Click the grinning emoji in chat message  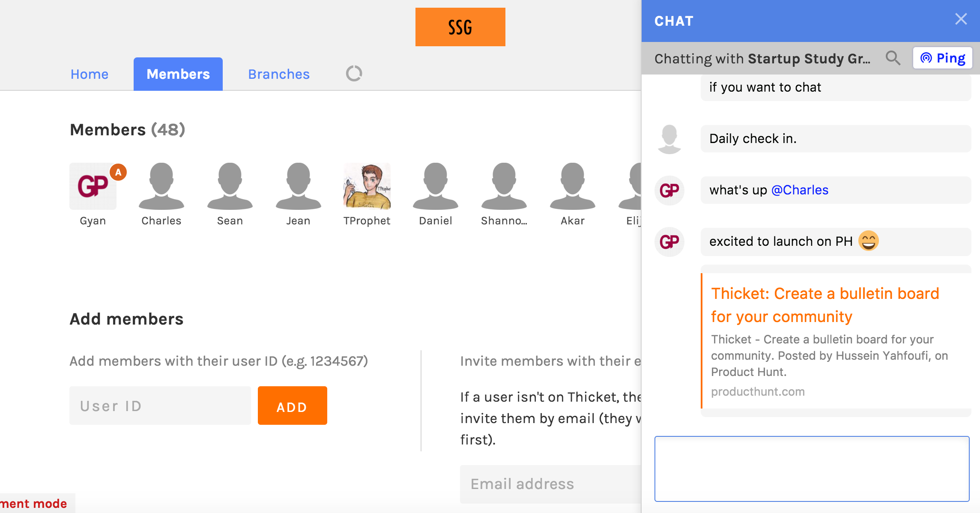[x=868, y=241]
